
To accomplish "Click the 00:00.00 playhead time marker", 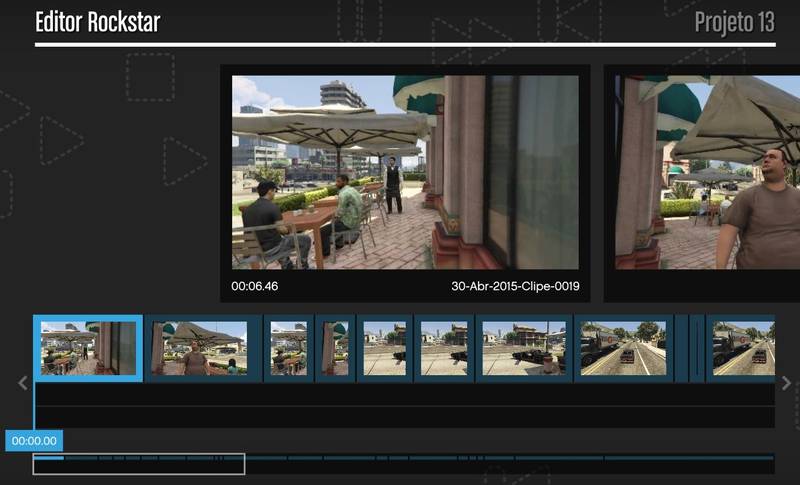I will tap(34, 441).
